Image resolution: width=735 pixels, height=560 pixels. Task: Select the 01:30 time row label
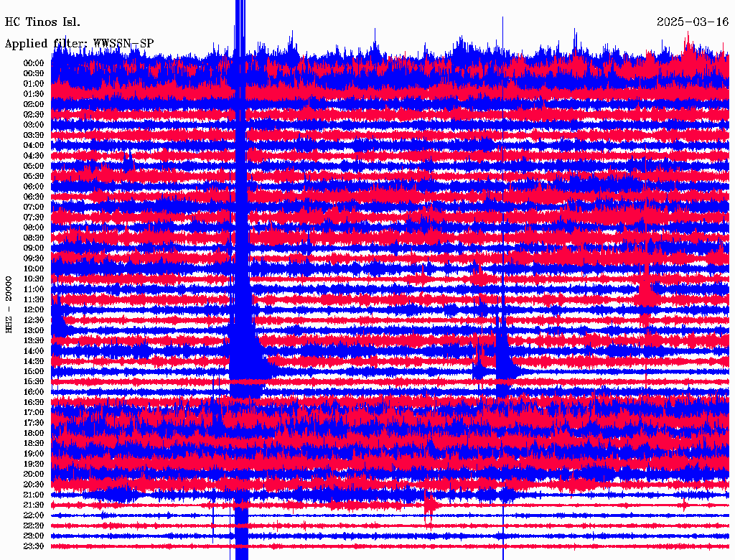click(34, 94)
